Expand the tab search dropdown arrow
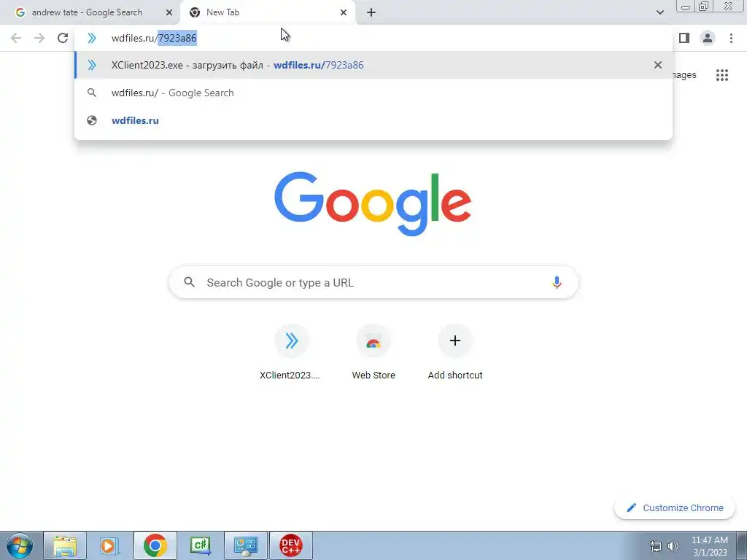The height and width of the screenshot is (560, 747). 659,12
